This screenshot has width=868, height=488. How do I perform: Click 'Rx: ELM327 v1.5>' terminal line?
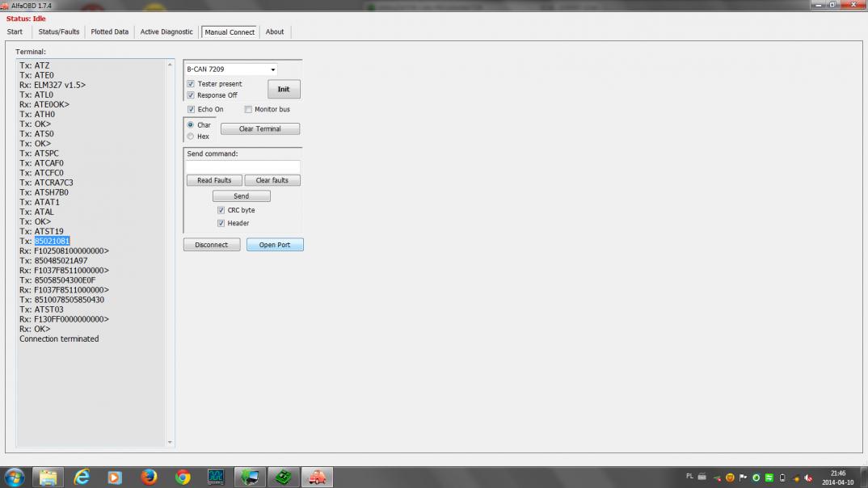(x=53, y=85)
